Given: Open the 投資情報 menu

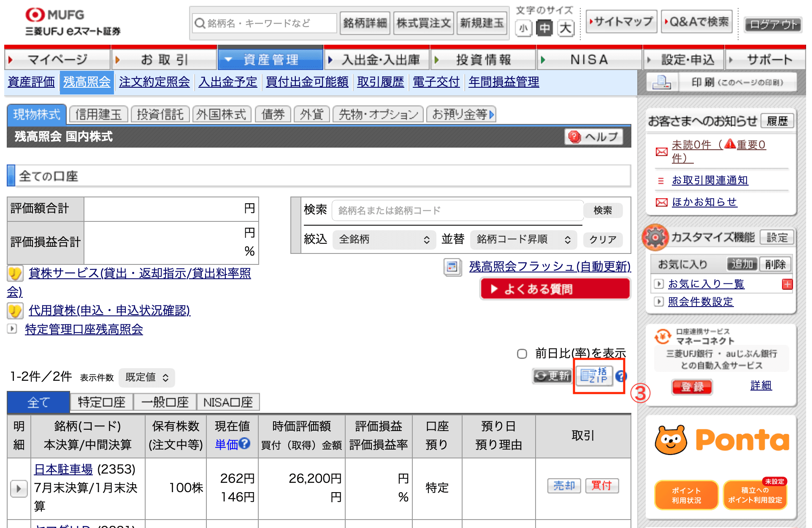Looking at the screenshot, I should [x=484, y=59].
